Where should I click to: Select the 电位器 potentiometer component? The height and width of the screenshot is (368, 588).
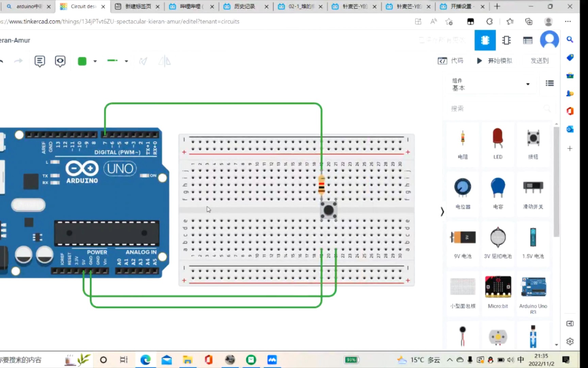tap(462, 194)
